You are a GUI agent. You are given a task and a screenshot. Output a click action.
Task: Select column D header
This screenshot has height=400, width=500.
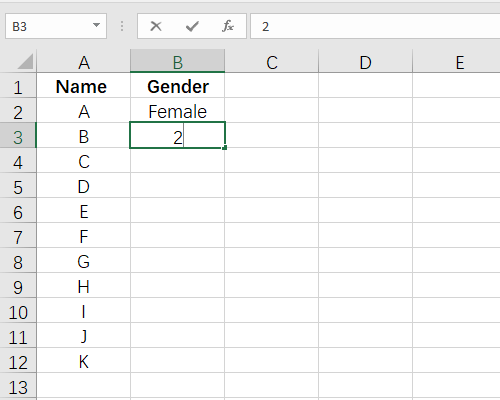[365, 61]
